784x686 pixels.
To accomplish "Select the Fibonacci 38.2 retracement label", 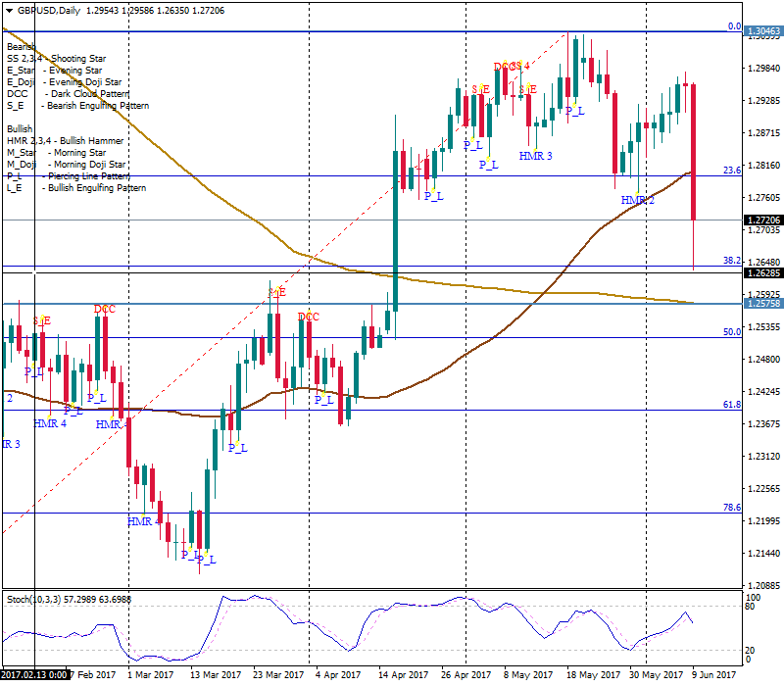I will point(731,261).
